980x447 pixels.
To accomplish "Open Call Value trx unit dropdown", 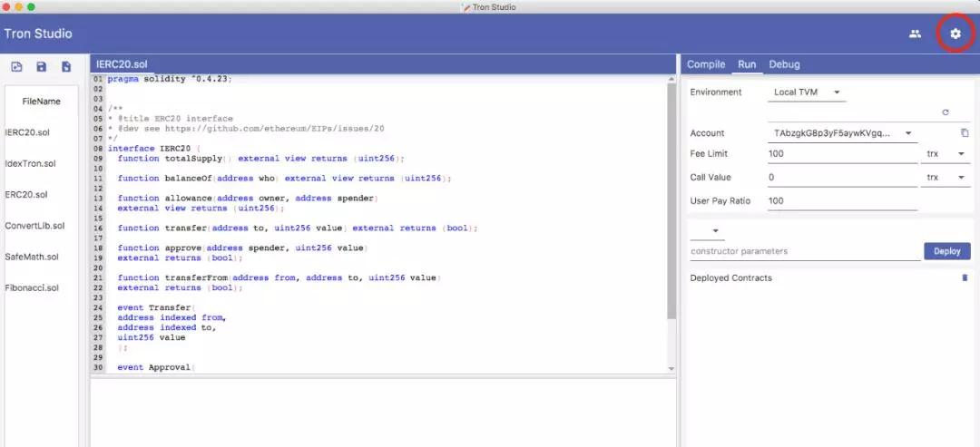I will click(x=946, y=178).
